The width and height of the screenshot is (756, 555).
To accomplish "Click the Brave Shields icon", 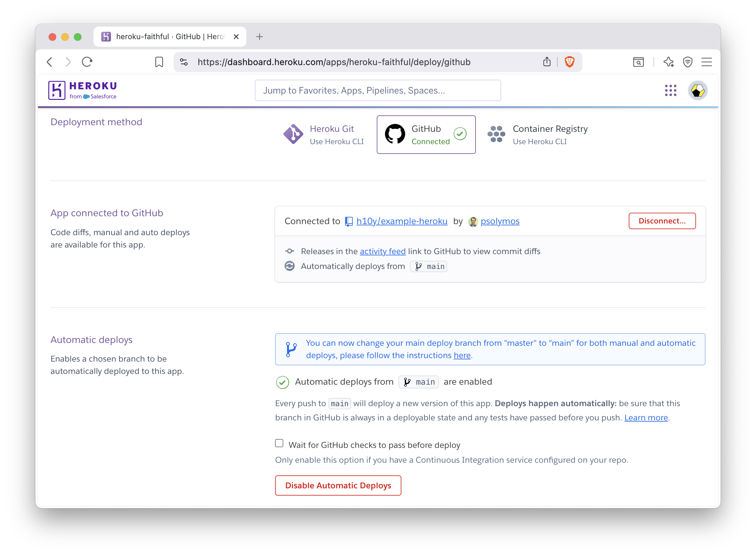I will [x=570, y=62].
